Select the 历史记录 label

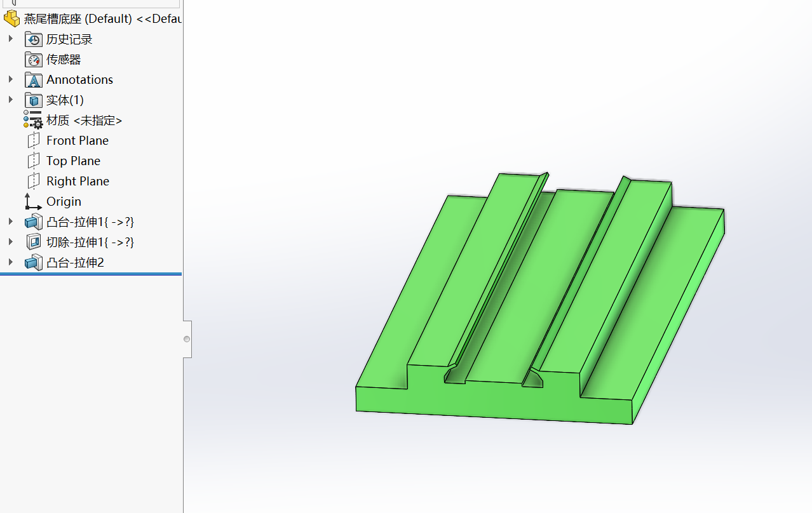pos(69,39)
